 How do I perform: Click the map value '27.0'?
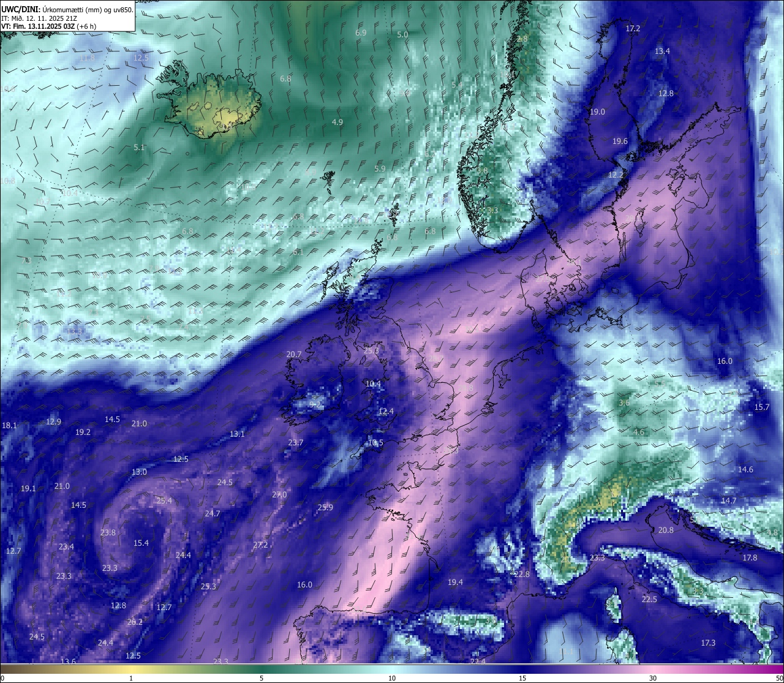click(279, 495)
